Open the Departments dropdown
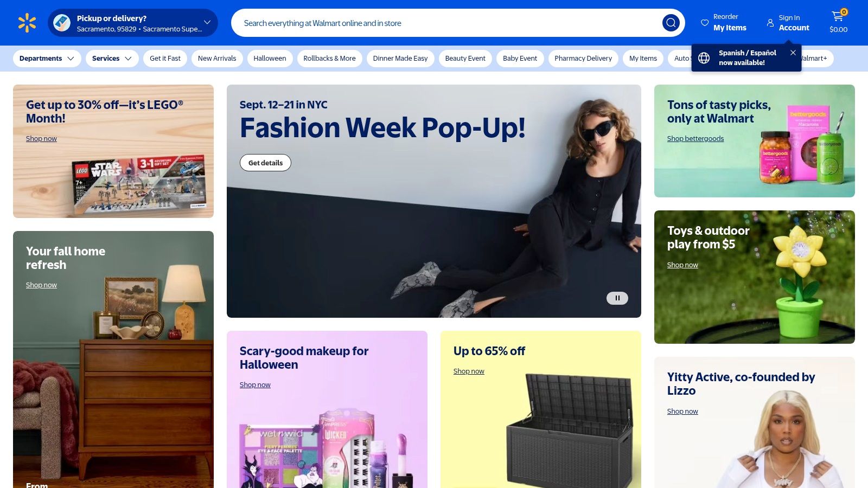Screen dimensions: 868x488 [47, 59]
